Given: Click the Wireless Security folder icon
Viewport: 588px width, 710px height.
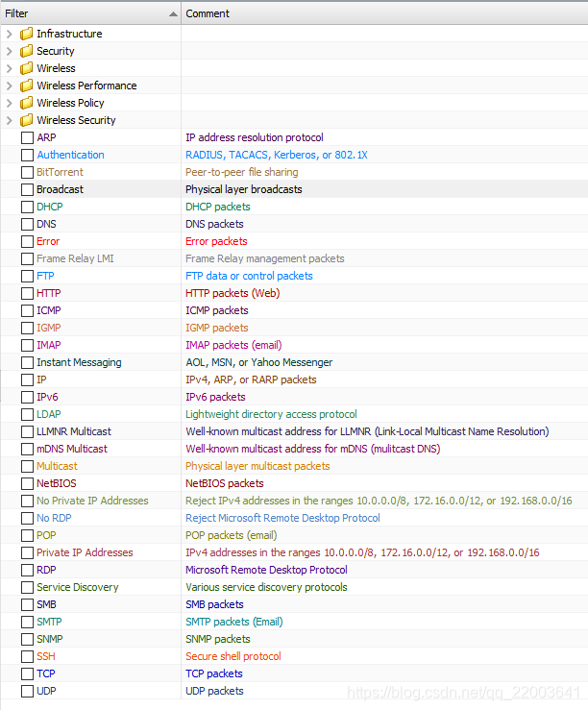Looking at the screenshot, I should (x=27, y=120).
